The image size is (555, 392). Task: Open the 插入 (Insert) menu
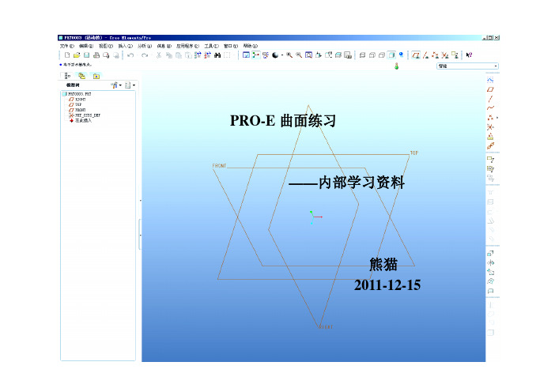click(125, 46)
